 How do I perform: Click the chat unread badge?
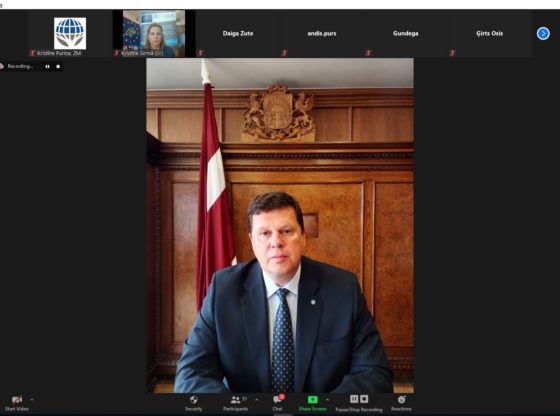[282, 397]
